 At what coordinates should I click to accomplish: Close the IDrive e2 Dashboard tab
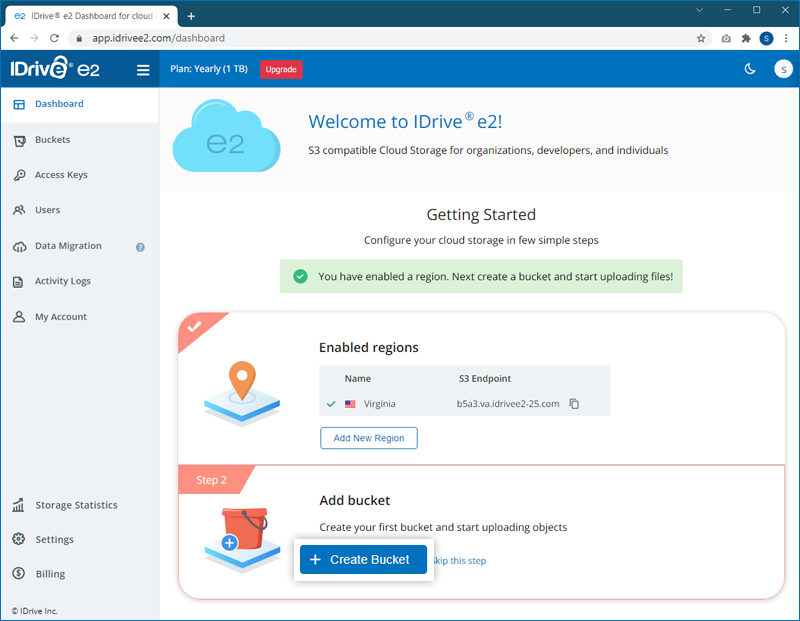click(166, 16)
